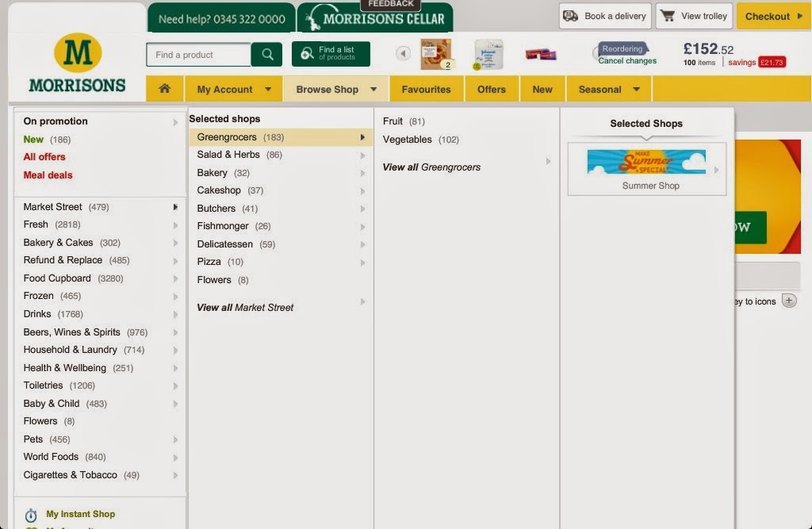This screenshot has height=529, width=812.
Task: Open the Johnson's baby product thumbnail
Action: pyautogui.click(x=488, y=55)
